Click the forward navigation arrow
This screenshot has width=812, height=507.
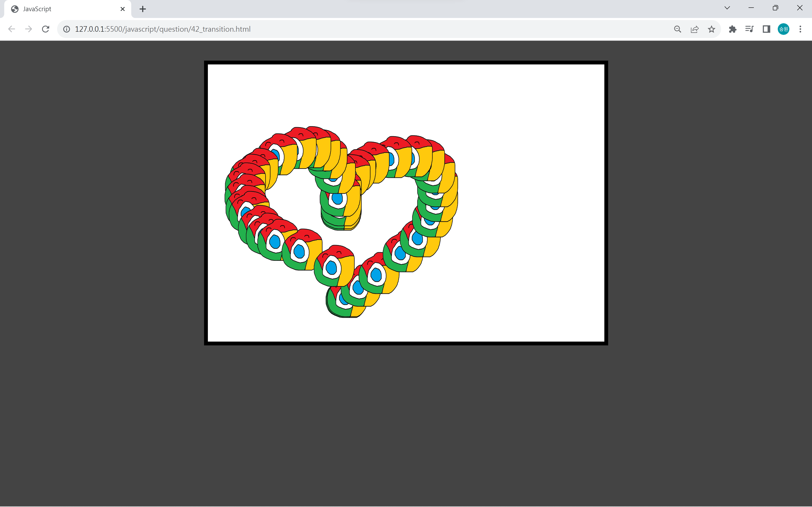pyautogui.click(x=29, y=29)
